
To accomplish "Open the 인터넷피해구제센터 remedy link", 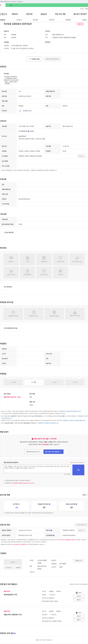I will click(x=23, y=483).
